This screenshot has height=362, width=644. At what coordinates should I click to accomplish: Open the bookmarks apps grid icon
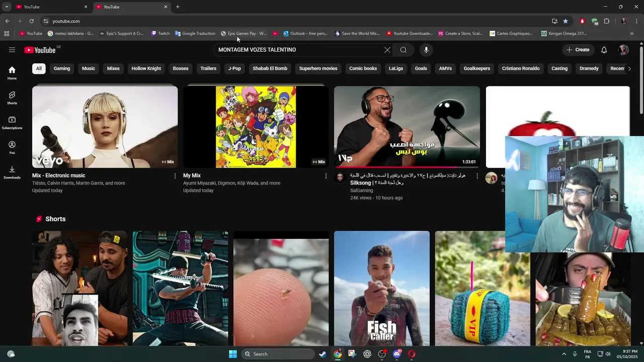7,34
